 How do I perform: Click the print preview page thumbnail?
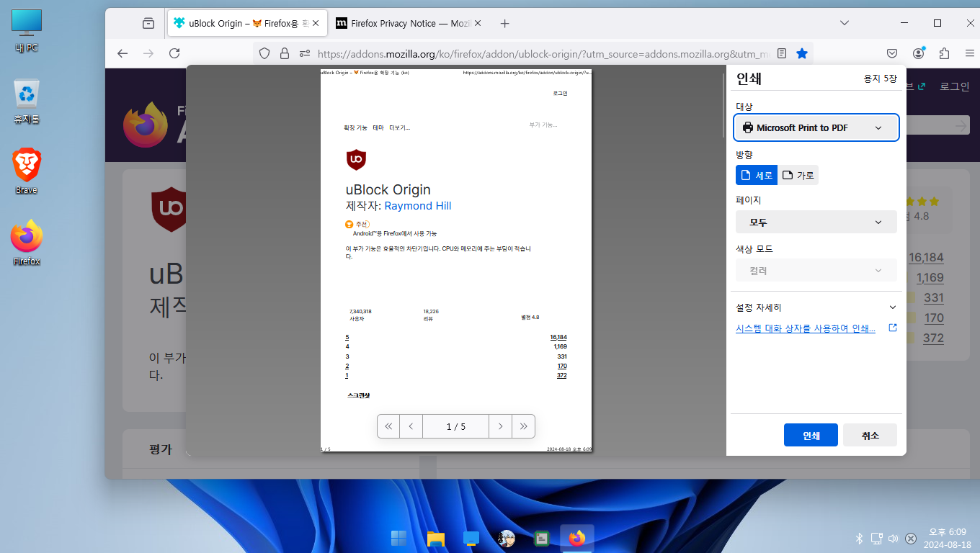[456, 261]
